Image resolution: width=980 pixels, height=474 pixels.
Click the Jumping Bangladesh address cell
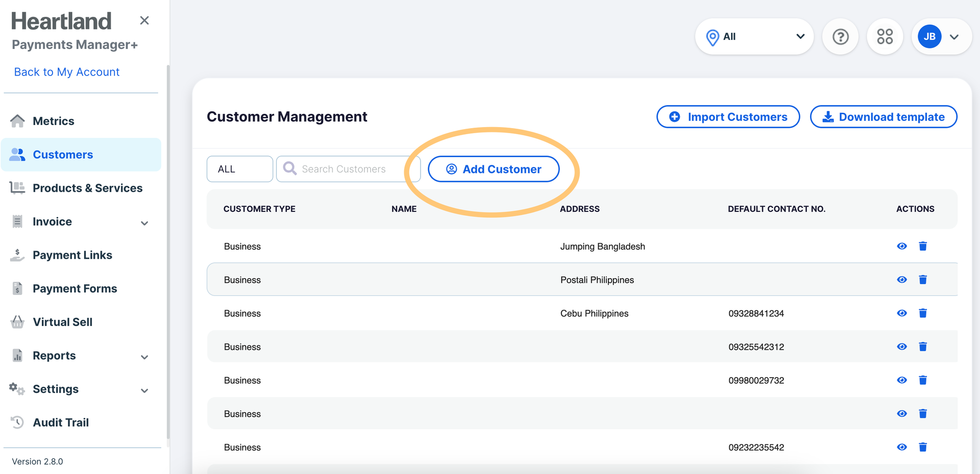pyautogui.click(x=603, y=246)
